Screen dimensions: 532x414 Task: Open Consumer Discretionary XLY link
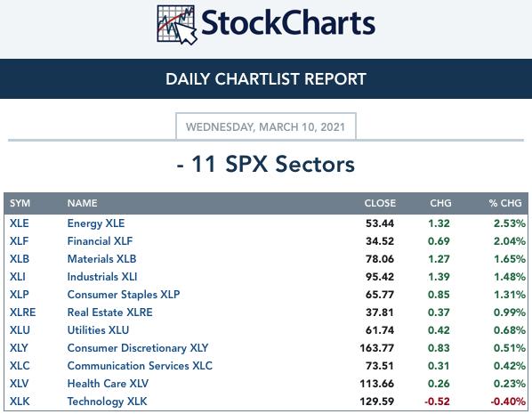click(x=138, y=348)
